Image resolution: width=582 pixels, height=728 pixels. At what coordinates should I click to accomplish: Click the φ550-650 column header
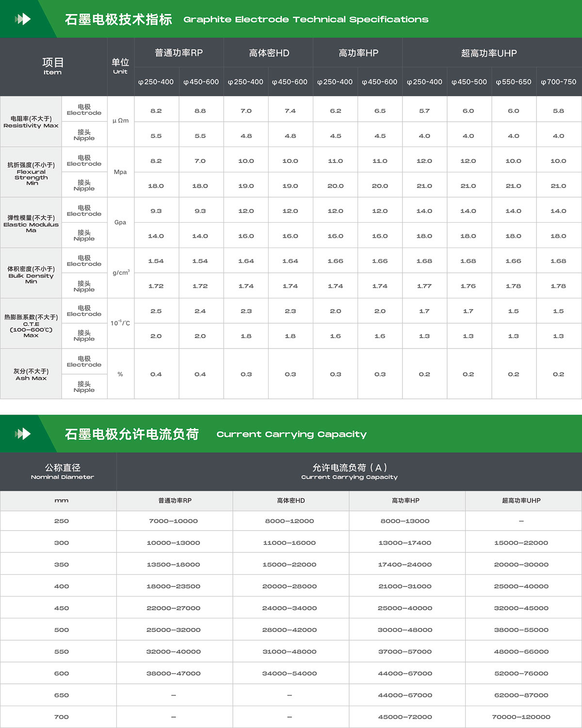tap(513, 82)
